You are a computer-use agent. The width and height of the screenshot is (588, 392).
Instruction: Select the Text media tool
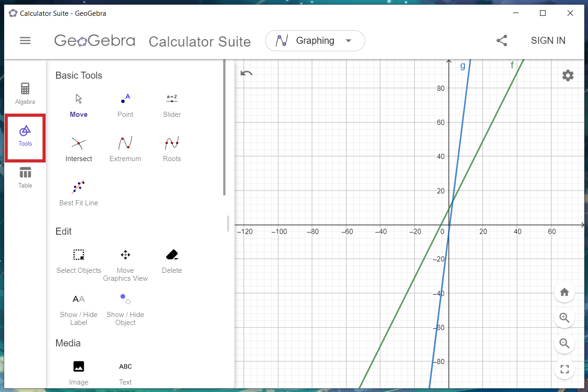(x=125, y=373)
